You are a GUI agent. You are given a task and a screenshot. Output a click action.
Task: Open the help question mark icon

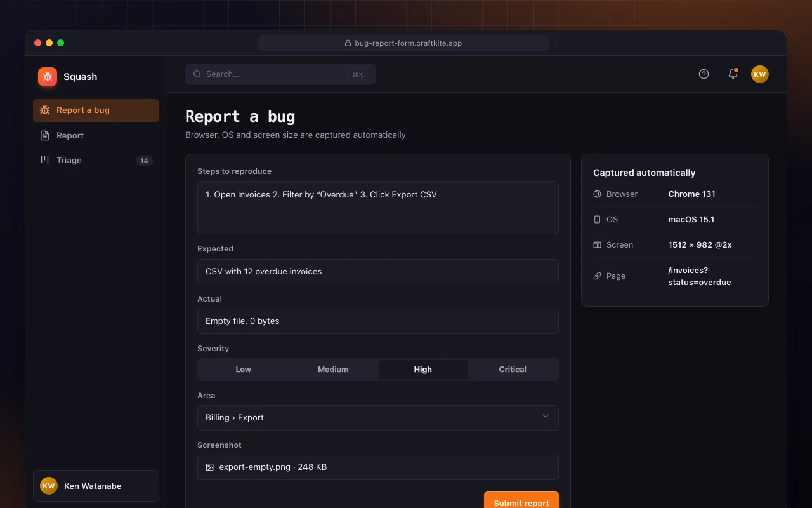pyautogui.click(x=704, y=74)
